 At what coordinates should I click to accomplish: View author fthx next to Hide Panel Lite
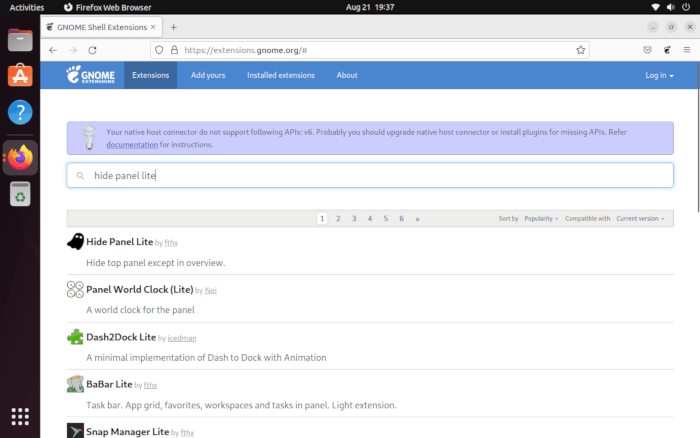click(x=171, y=243)
